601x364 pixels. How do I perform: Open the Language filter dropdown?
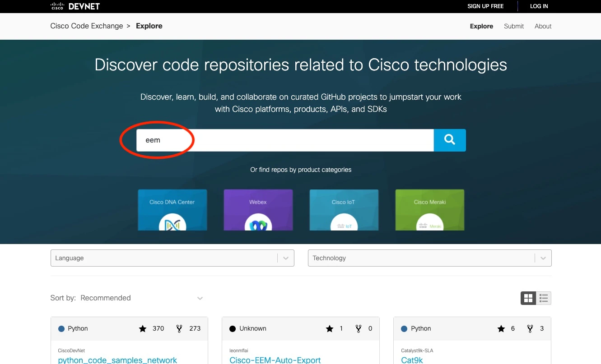tap(172, 258)
